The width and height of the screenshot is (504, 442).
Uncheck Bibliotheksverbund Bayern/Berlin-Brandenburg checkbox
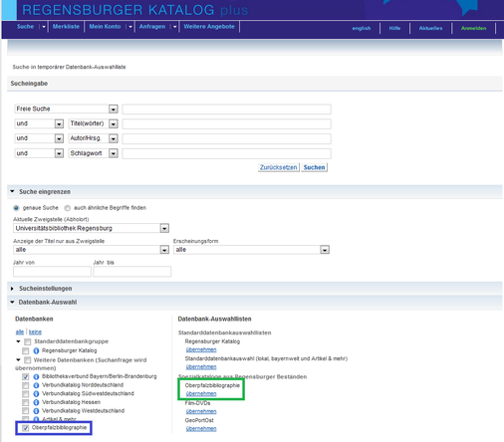[26, 376]
